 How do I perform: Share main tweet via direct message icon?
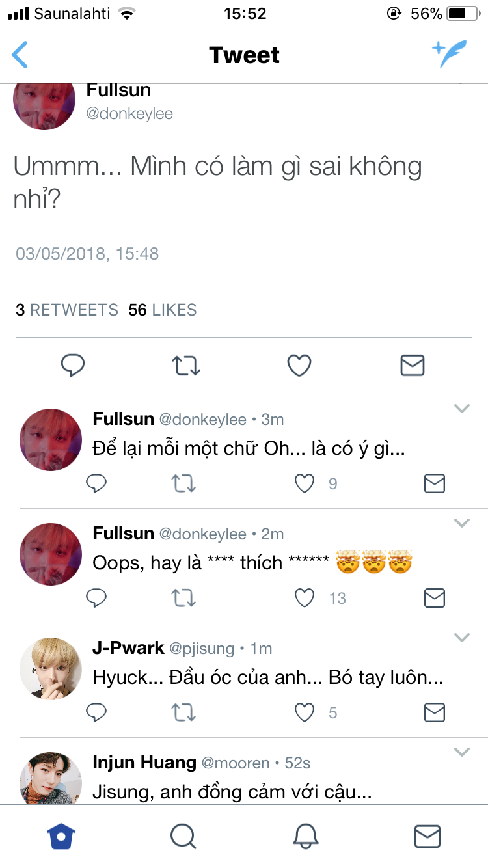click(412, 366)
